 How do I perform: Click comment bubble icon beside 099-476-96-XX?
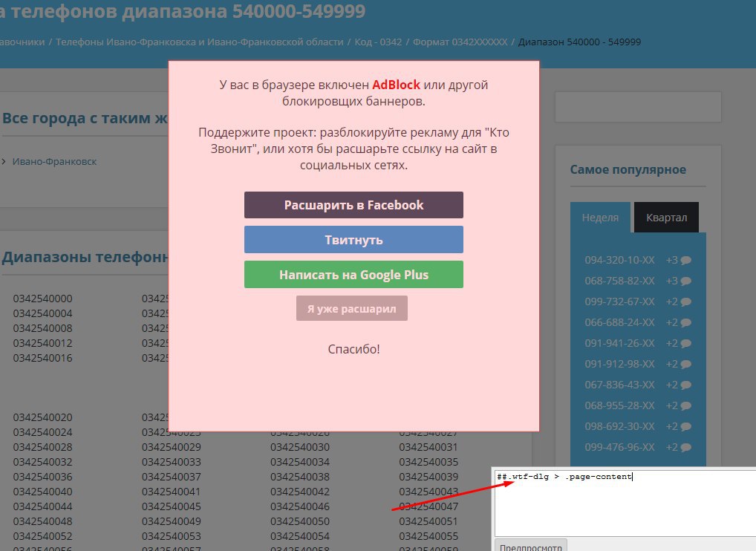(x=685, y=447)
